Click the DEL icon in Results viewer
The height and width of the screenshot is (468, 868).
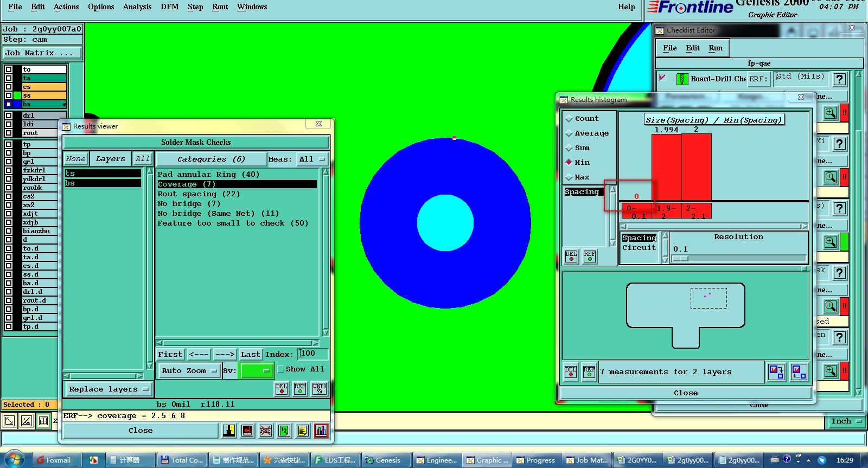(x=282, y=388)
